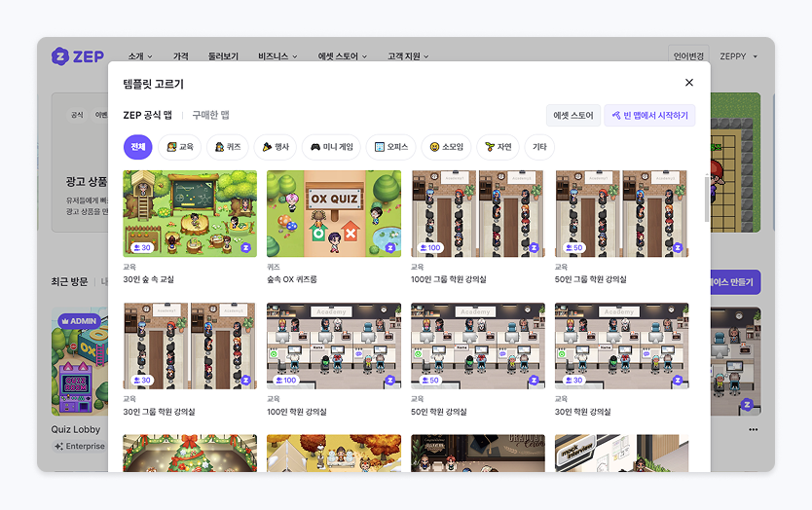Click the 100-person badge on 100인 학원 강의실
The image size is (812, 510).
pos(286,380)
